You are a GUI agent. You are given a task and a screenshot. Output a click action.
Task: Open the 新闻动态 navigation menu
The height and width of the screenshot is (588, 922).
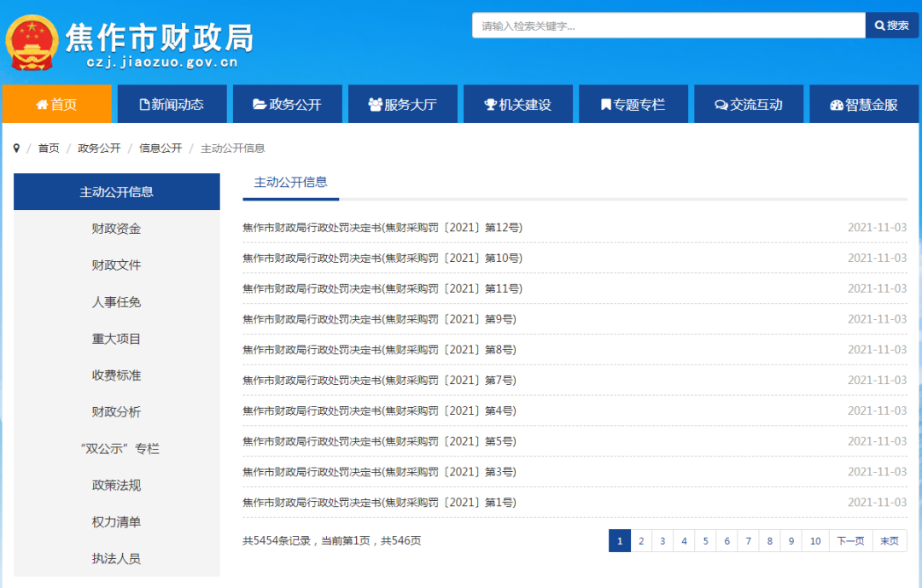point(172,104)
